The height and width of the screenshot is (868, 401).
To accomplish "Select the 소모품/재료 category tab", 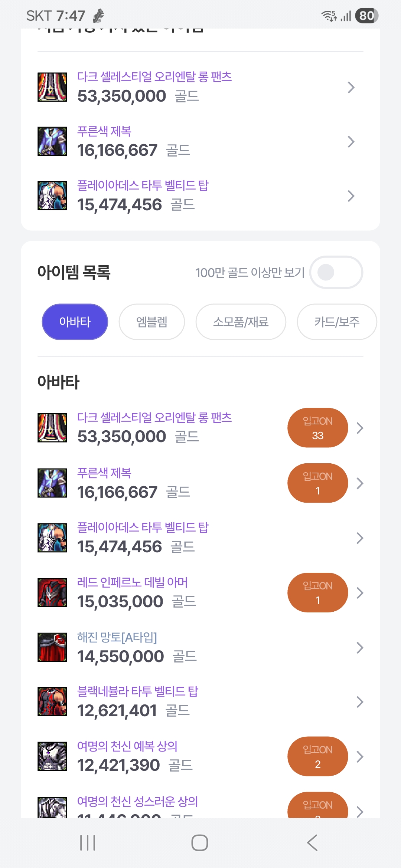I will [241, 322].
